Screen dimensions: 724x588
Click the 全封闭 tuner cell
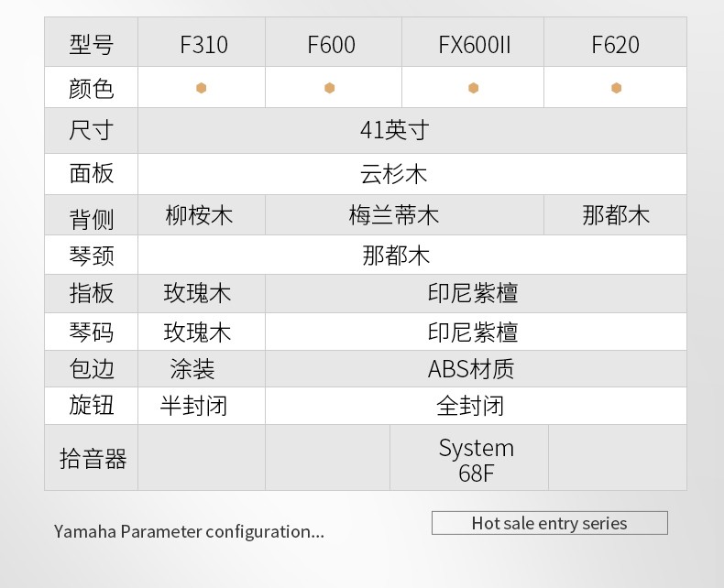470,405
